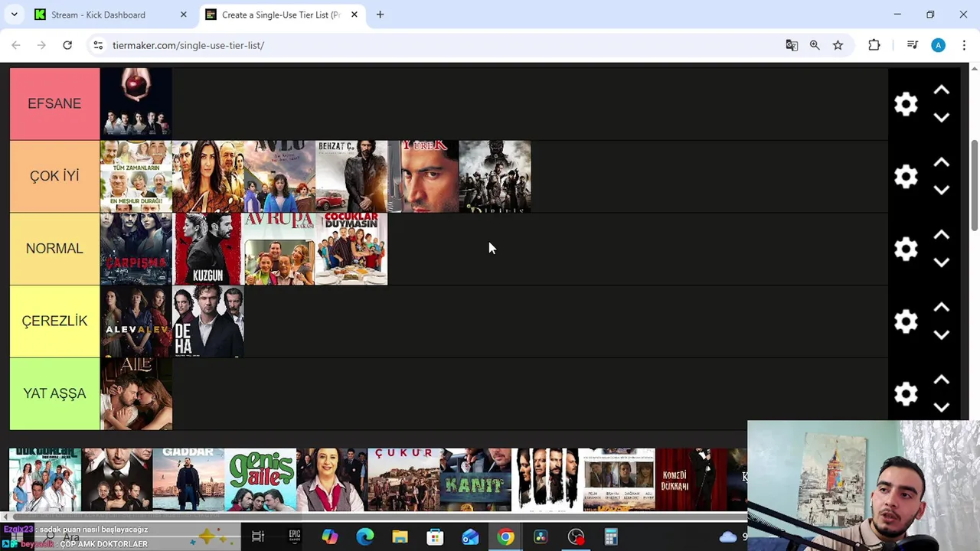The image size is (980, 551).
Task: Open Microsoft Edge from taskbar
Action: (364, 536)
